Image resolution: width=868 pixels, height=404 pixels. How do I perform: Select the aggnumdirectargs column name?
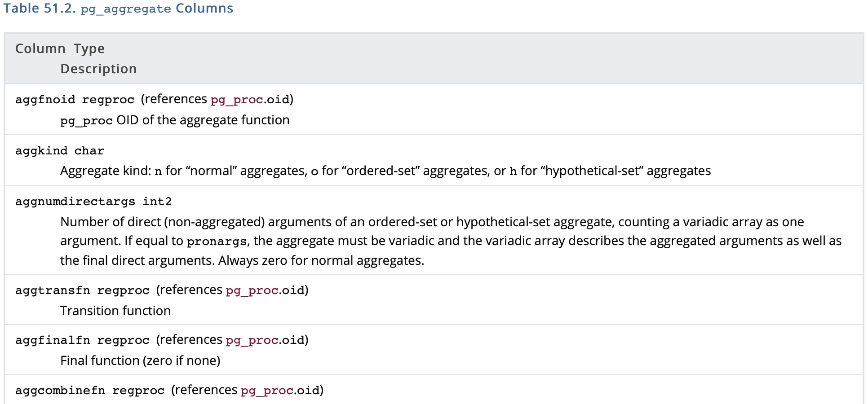tap(75, 202)
